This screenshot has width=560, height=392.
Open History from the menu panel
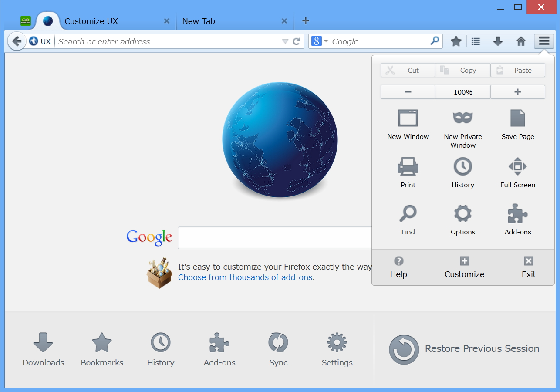[x=463, y=172]
